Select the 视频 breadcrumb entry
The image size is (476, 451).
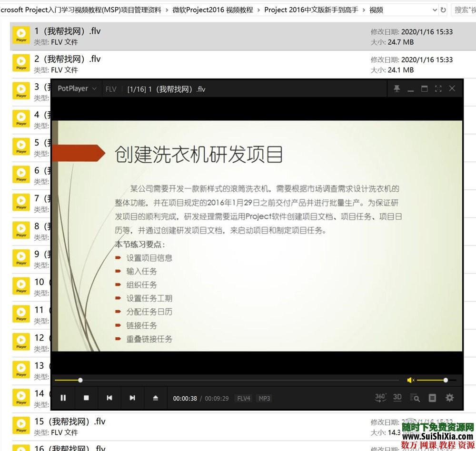click(x=376, y=10)
